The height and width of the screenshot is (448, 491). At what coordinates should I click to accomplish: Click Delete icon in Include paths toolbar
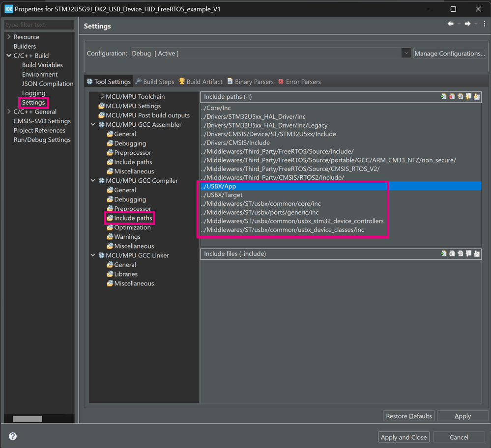452,97
